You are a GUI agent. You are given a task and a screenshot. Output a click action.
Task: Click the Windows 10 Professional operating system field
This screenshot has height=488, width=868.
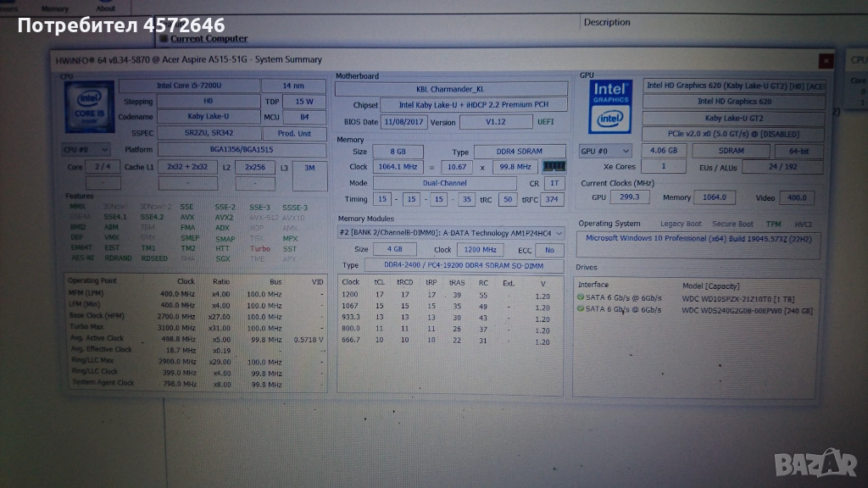(698, 240)
